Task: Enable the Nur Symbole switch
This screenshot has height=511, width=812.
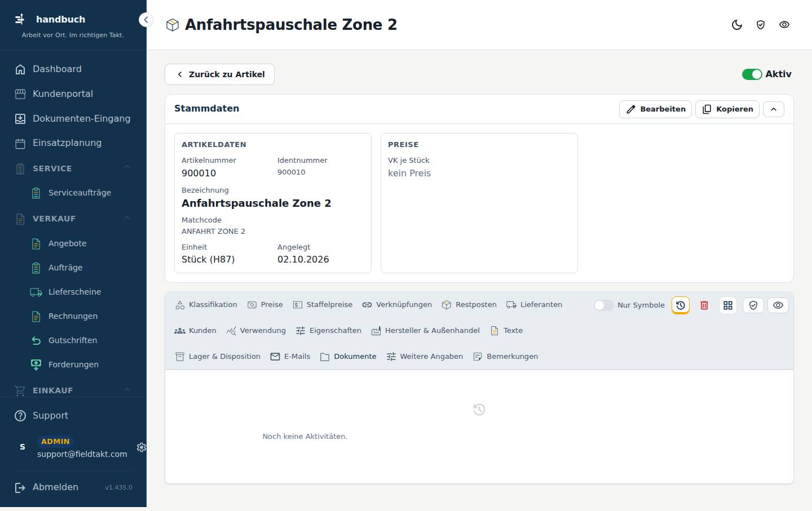Action: pyautogui.click(x=603, y=305)
